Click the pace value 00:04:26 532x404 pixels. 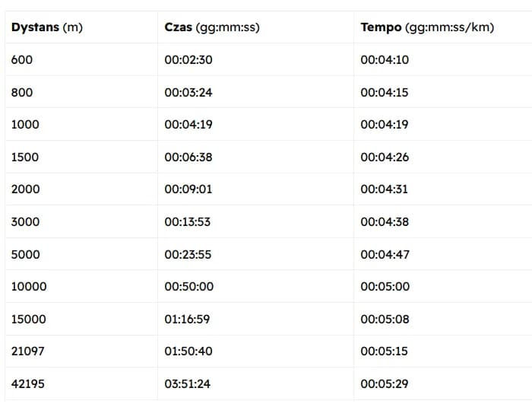click(x=385, y=157)
